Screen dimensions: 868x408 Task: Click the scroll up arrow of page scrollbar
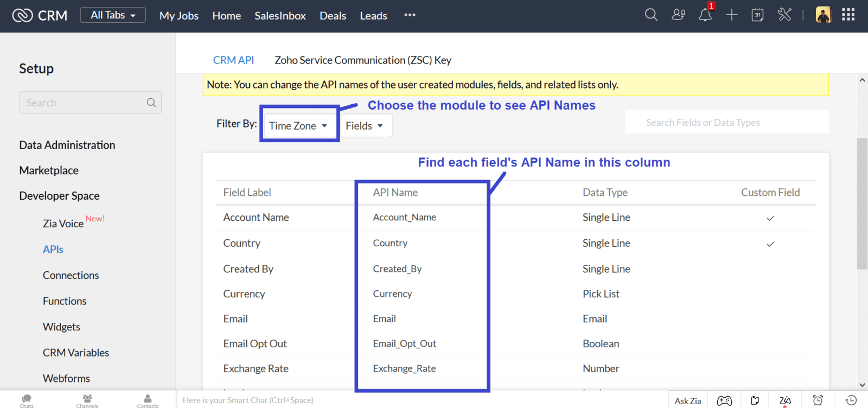(x=862, y=80)
